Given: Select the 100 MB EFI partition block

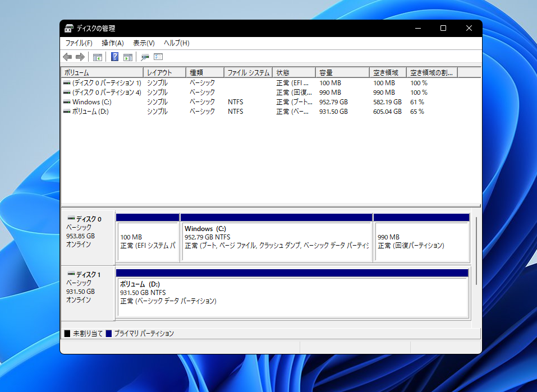Looking at the screenshot, I should 148,238.
